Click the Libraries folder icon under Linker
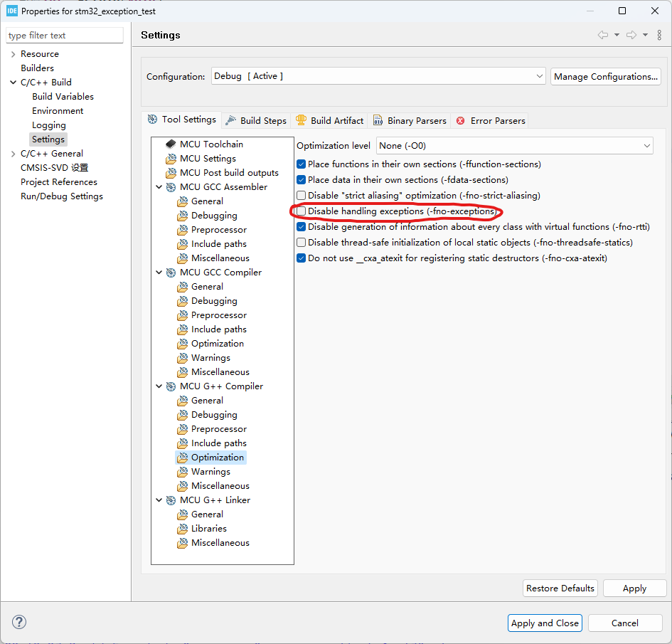This screenshot has height=644, width=672. tap(182, 529)
